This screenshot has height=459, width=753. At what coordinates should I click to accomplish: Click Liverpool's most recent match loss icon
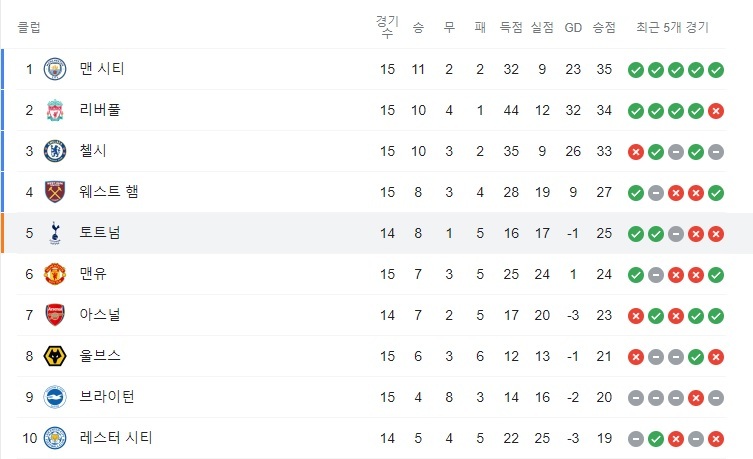[715, 111]
